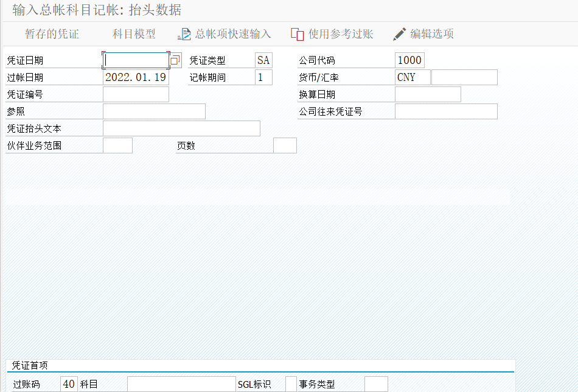Click the SGL标识 input field
Viewport: 578px width, 392px height.
(x=291, y=384)
